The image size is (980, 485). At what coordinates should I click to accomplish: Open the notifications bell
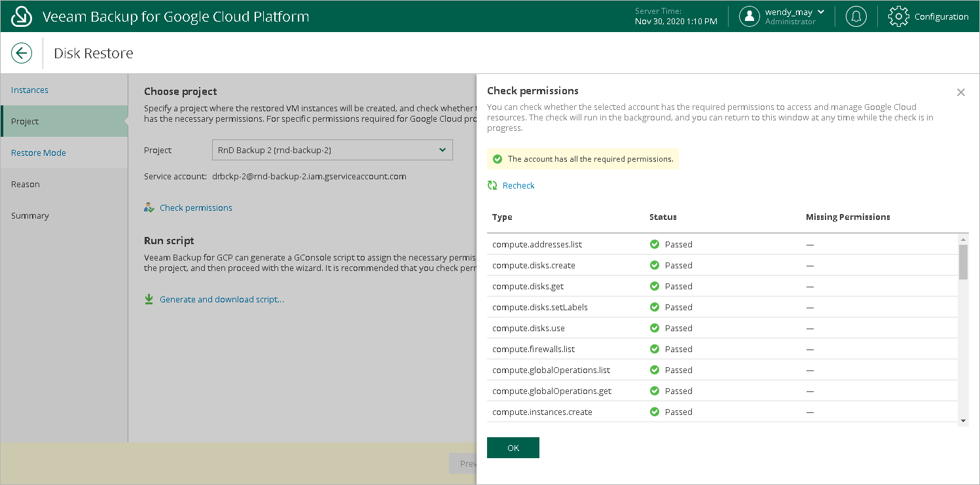(856, 16)
